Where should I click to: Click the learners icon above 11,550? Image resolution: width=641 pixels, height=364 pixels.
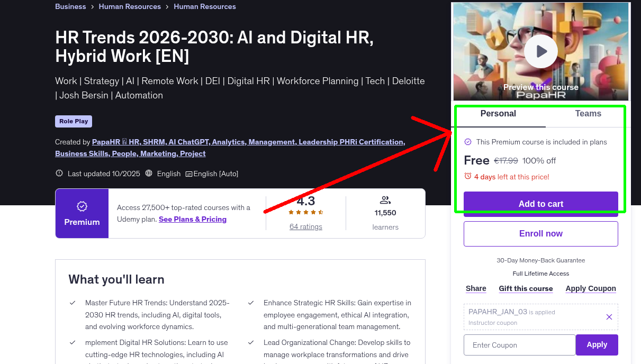[x=385, y=199]
